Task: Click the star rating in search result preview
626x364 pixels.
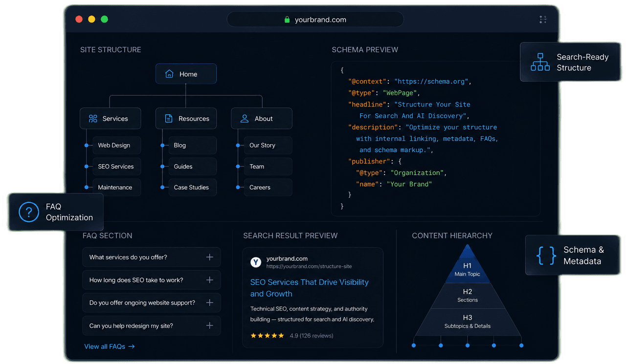Action: click(267, 336)
